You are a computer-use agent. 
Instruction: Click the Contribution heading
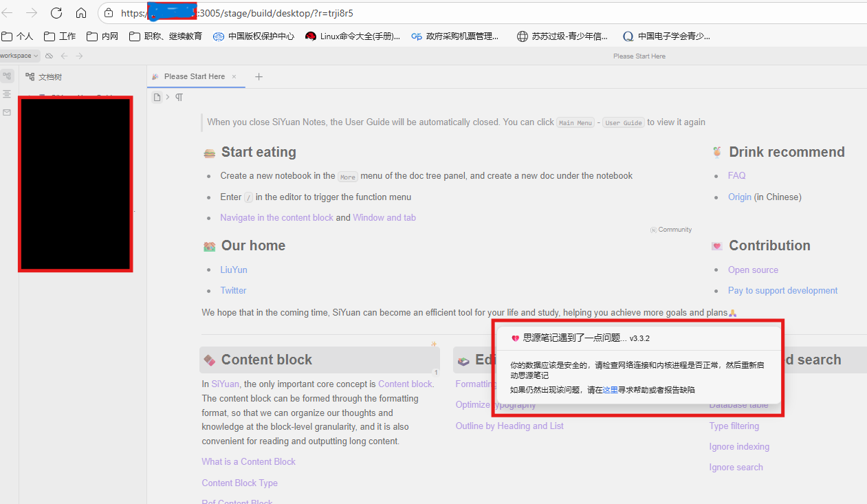pyautogui.click(x=769, y=245)
